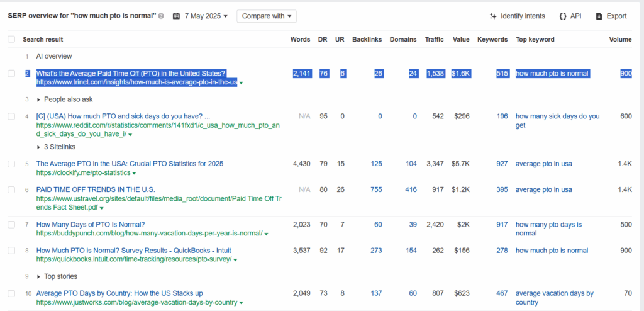
Task: Click the Export file icon
Action: click(599, 16)
